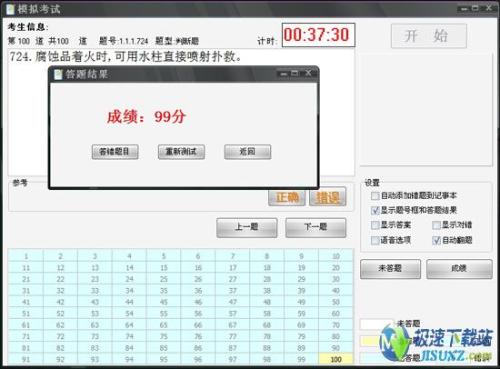Image resolution: width=500 pixels, height=369 pixels.
Task: Select question 22 in the number grid
Action: click(x=60, y=279)
